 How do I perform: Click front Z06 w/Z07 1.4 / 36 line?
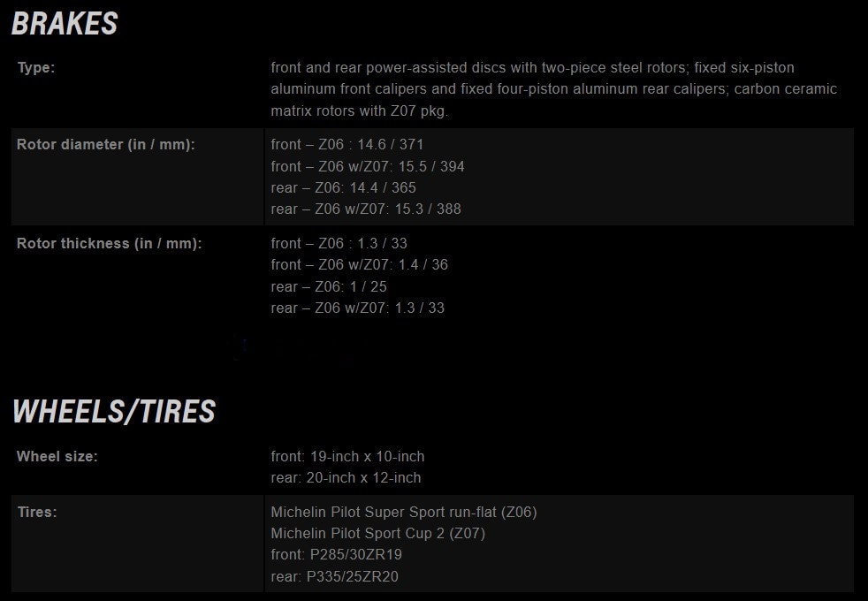click(359, 264)
